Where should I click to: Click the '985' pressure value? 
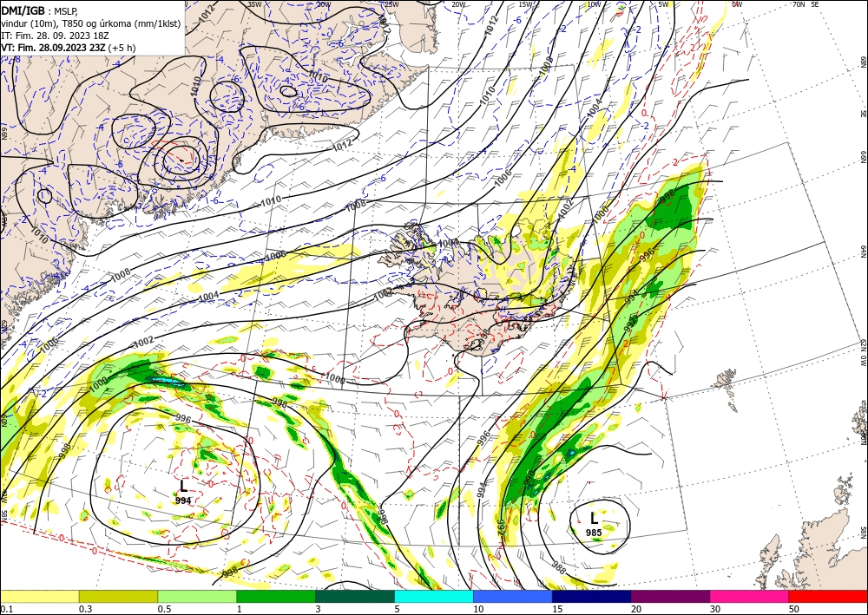(594, 533)
